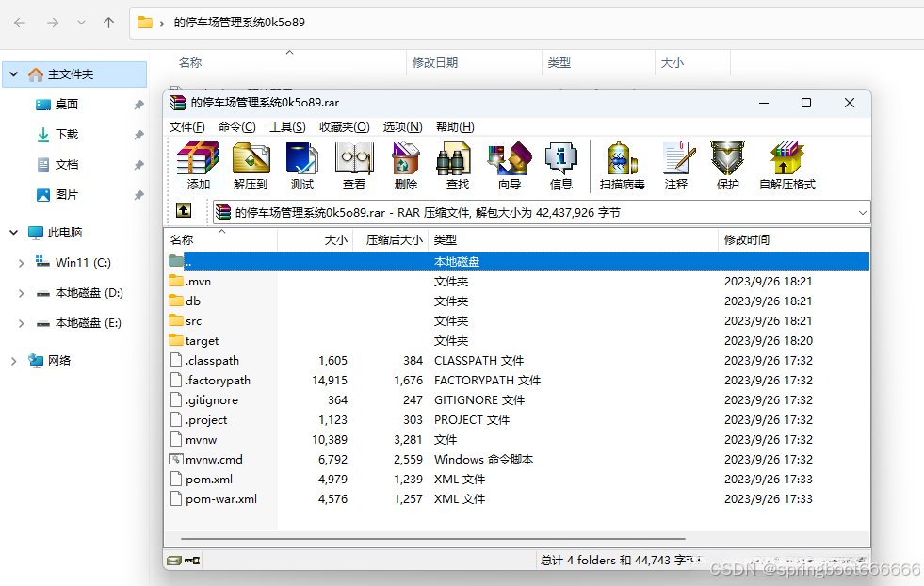This screenshot has height=586, width=924.
Task: Select the parent '..' row
Action: (517, 261)
